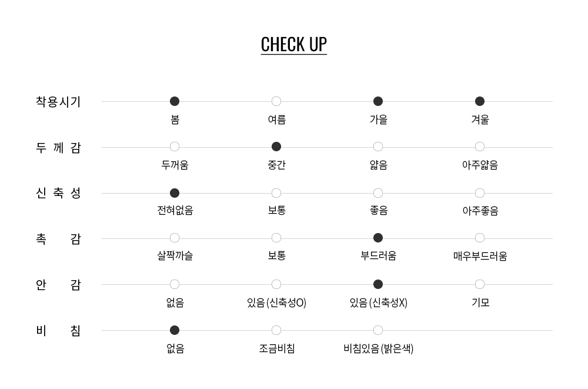
Task: Click the 얇음 label text
Action: click(x=378, y=165)
